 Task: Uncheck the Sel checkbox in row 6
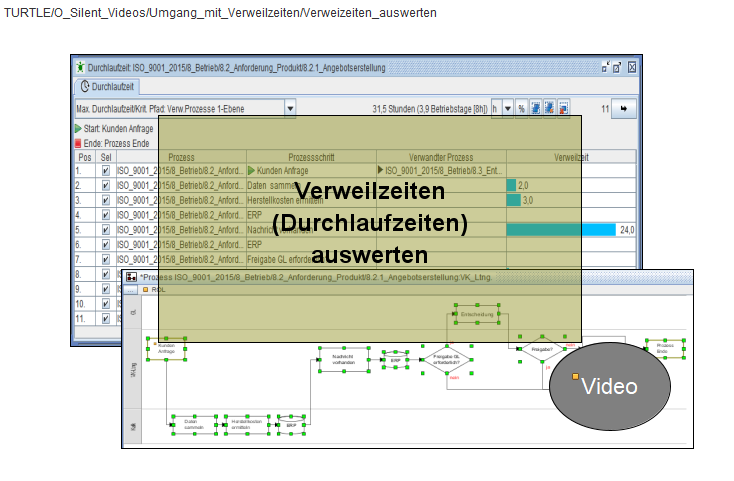[x=106, y=244]
